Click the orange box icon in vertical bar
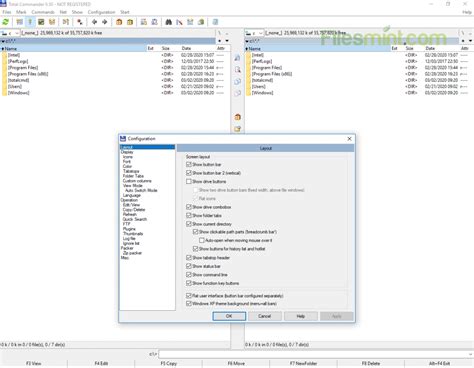 (237, 117)
